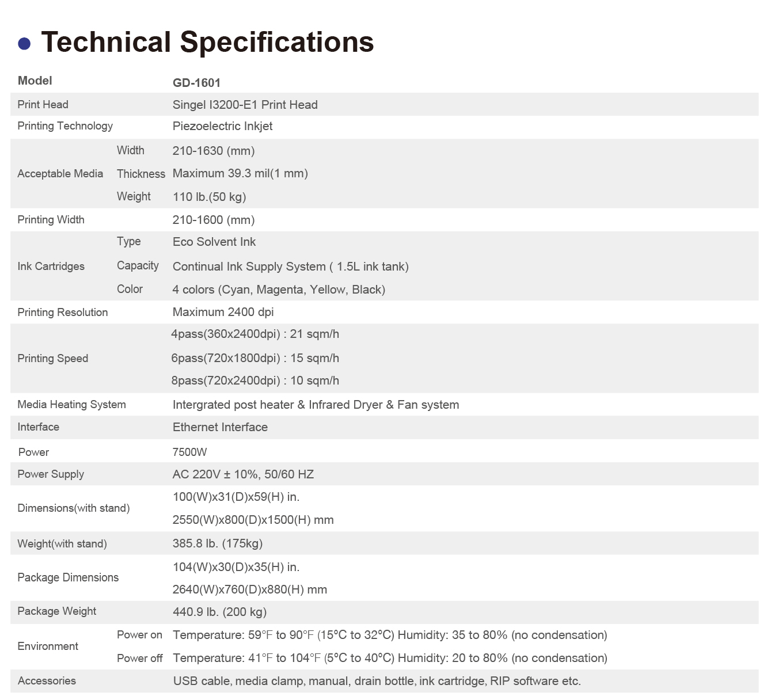Viewport: 767px width, 700px height.
Task: Select the Power off environment sub-label
Action: (139, 658)
